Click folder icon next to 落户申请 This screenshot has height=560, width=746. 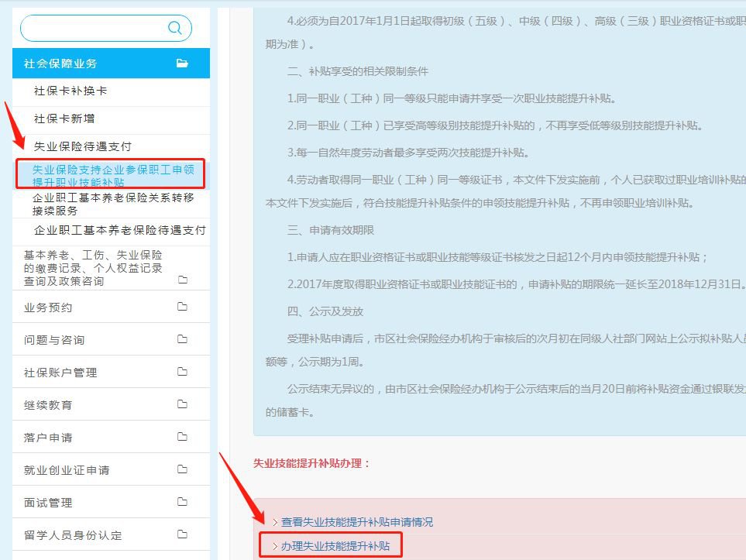[183, 437]
